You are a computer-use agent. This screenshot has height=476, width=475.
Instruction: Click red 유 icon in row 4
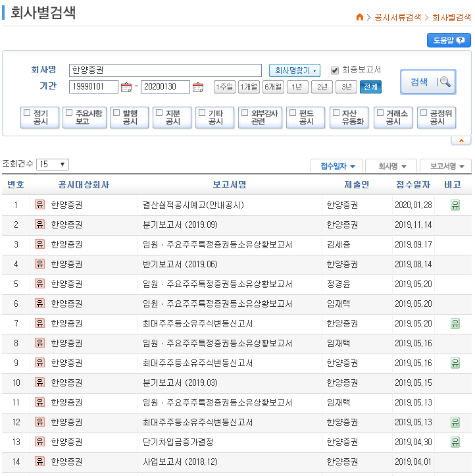pos(39,264)
